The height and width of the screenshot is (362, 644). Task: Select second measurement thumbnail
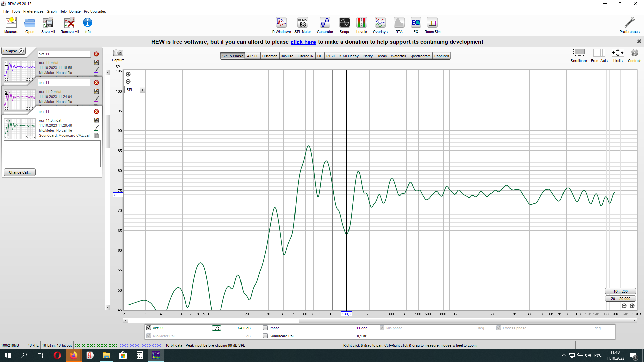coord(20,100)
